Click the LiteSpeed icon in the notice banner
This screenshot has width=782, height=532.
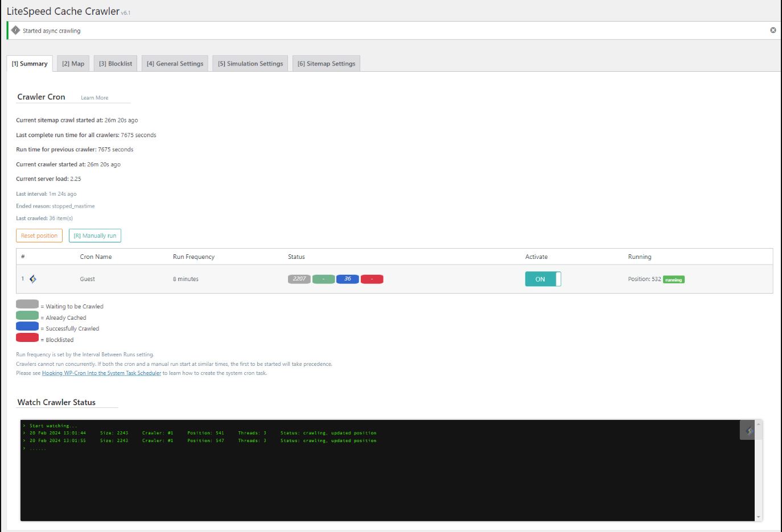[x=16, y=30]
